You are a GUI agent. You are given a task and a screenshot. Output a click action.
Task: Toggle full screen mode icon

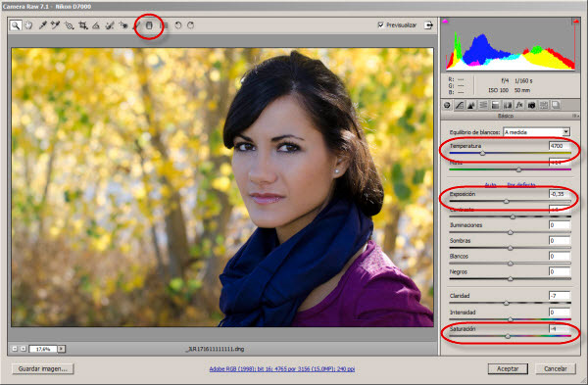[x=428, y=25]
